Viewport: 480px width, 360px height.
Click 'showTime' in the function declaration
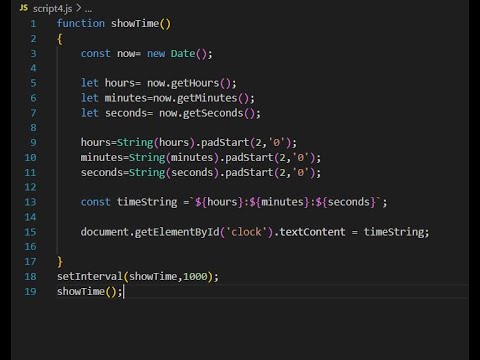[135, 23]
